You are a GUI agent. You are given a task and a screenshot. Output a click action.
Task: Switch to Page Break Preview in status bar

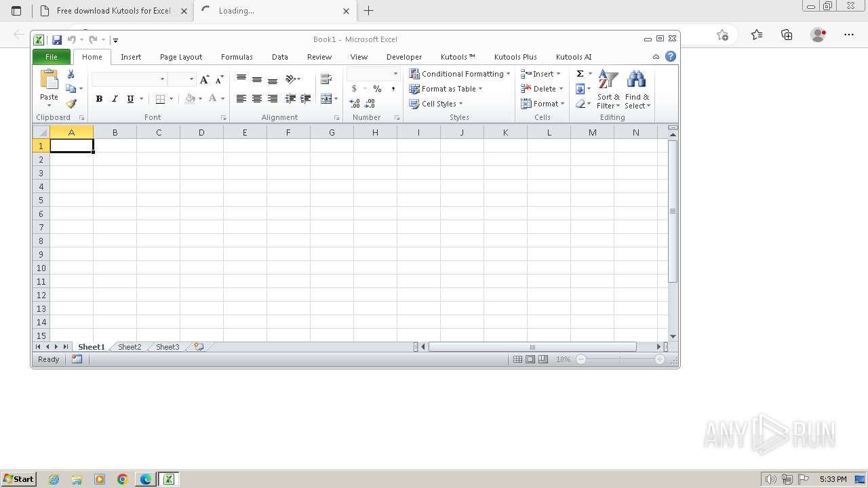pyautogui.click(x=543, y=359)
